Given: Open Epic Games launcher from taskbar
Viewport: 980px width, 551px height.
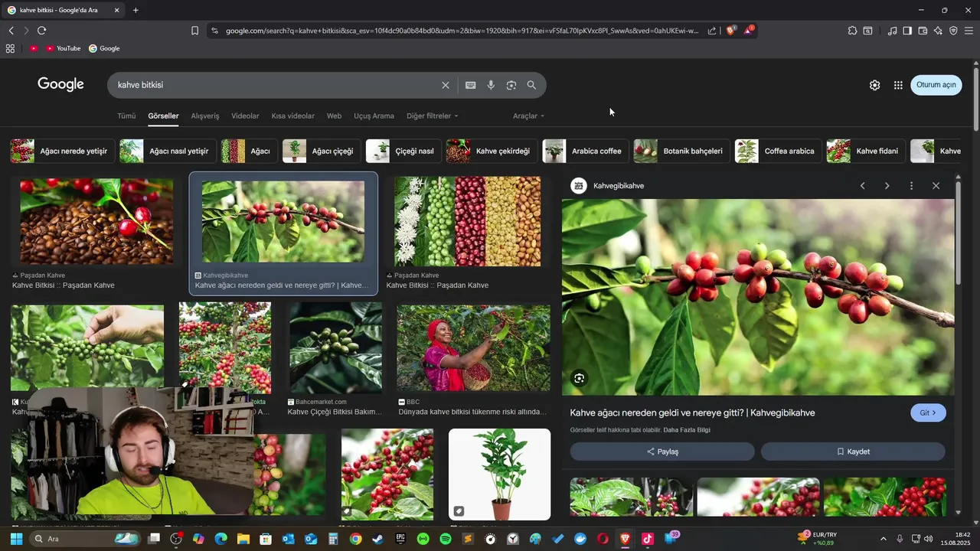Looking at the screenshot, I should pyautogui.click(x=400, y=539).
